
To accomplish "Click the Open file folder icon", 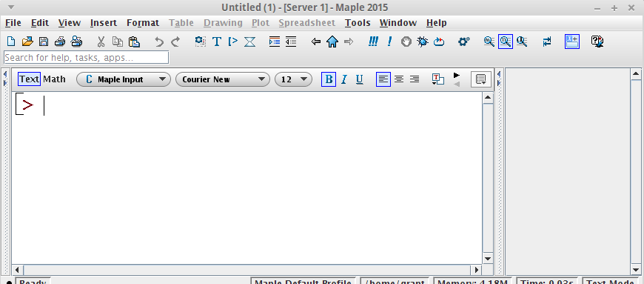I will pyautogui.click(x=27, y=42).
